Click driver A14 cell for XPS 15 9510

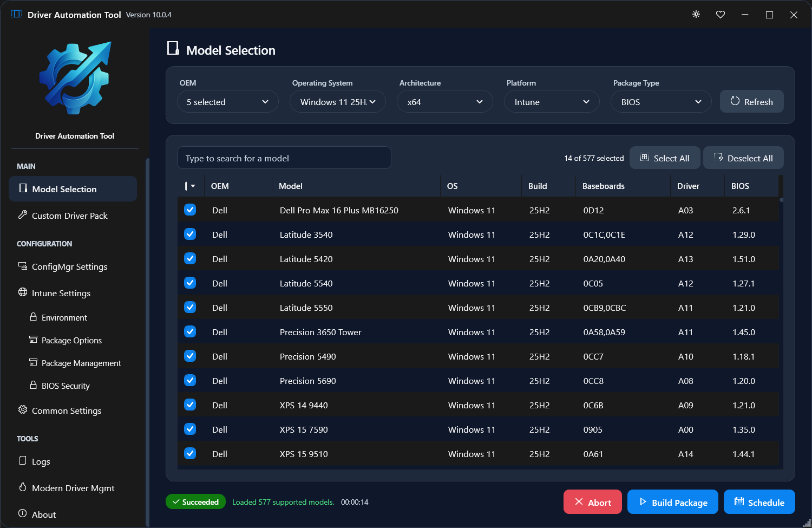tap(686, 454)
